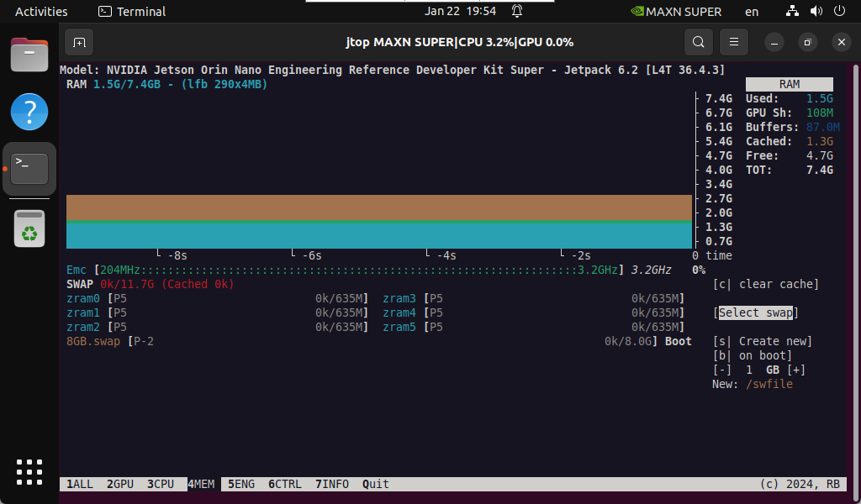Toggle swap enable on boot option
Viewport: 861px width, 504px height.
coord(753,355)
